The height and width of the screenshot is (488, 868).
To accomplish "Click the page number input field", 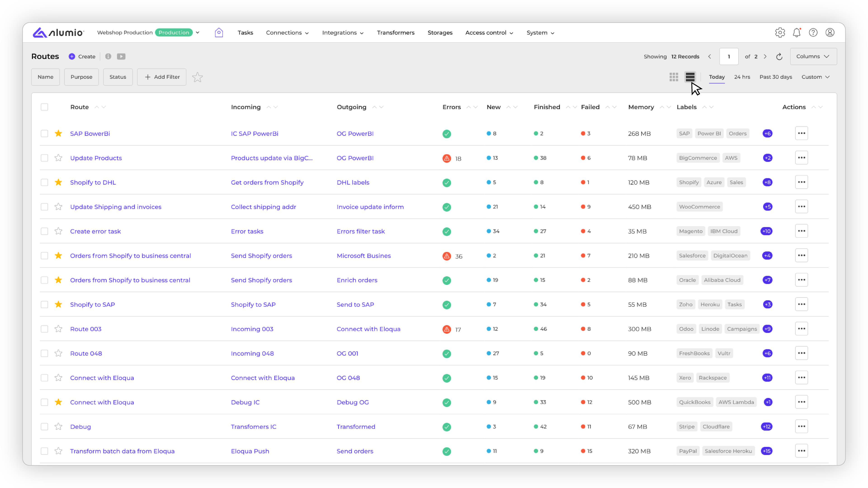I will (x=729, y=56).
